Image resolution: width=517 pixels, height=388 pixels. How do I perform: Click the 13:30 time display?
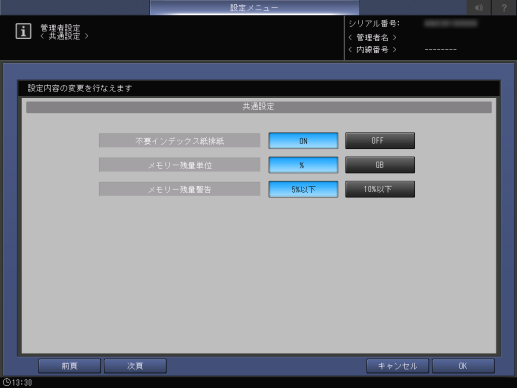click(x=22, y=382)
